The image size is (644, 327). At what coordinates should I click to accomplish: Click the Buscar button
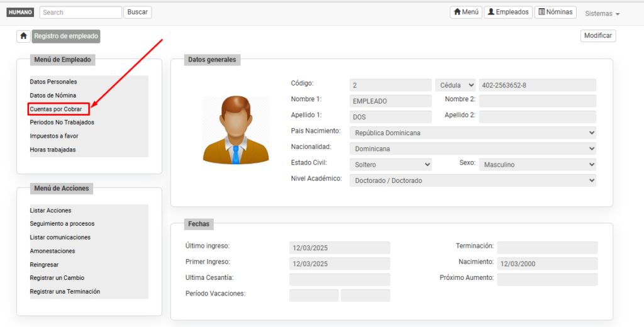tap(137, 13)
